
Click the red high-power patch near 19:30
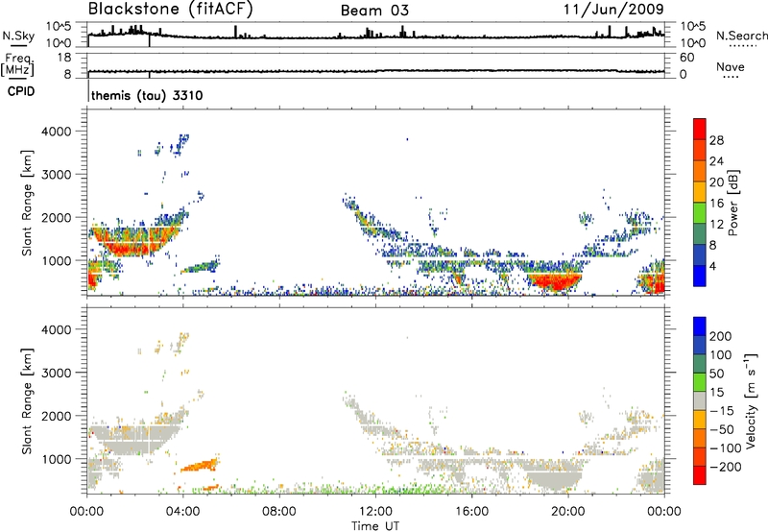556,282
